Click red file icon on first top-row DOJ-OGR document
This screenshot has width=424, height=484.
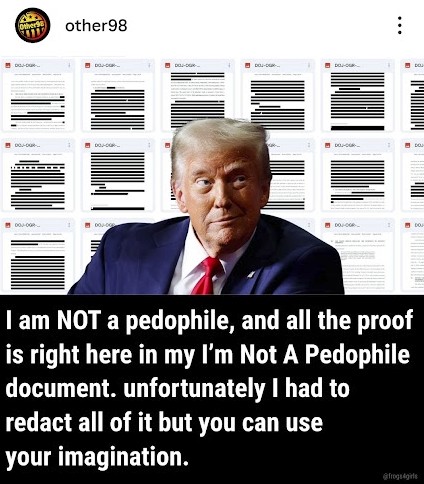7,65
